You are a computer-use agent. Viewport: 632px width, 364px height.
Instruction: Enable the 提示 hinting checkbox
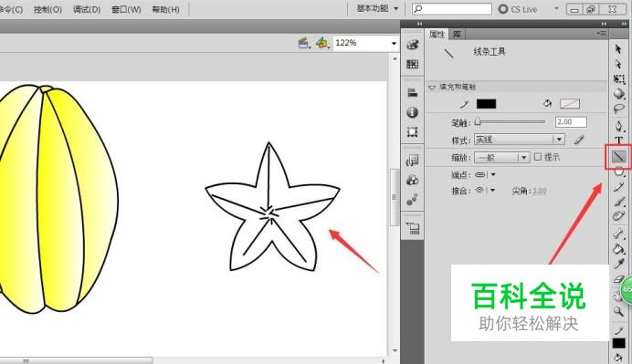[538, 157]
